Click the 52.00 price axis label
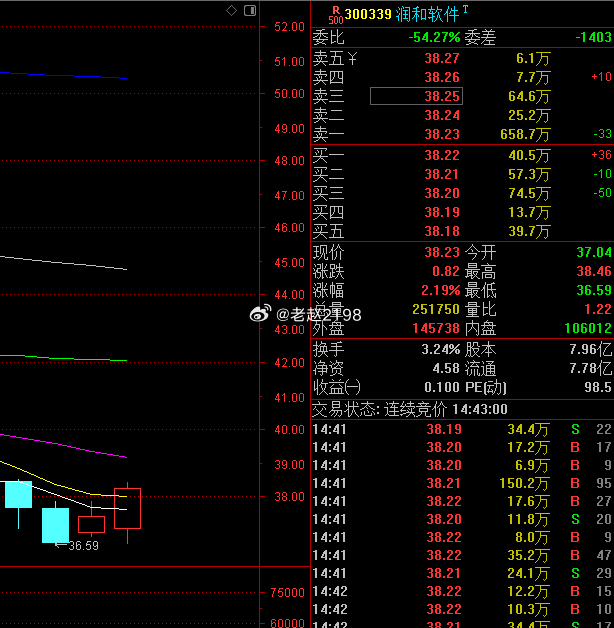The image size is (614, 628). click(289, 27)
